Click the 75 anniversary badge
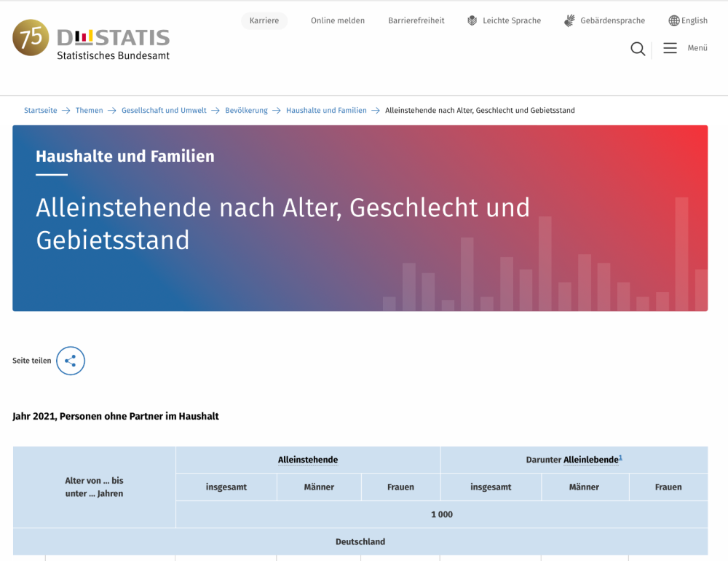The image size is (728, 561). tap(30, 36)
